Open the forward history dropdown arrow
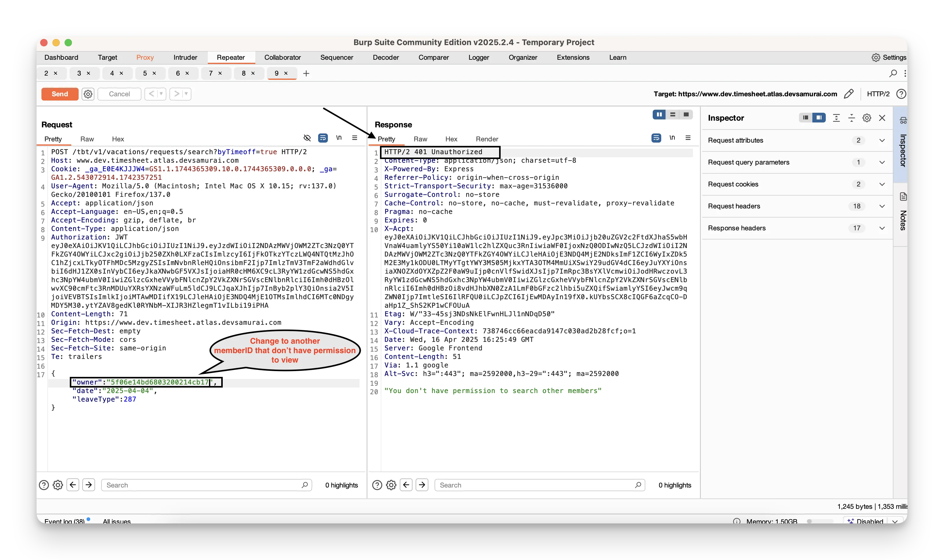This screenshot has height=560, width=944. (x=186, y=94)
